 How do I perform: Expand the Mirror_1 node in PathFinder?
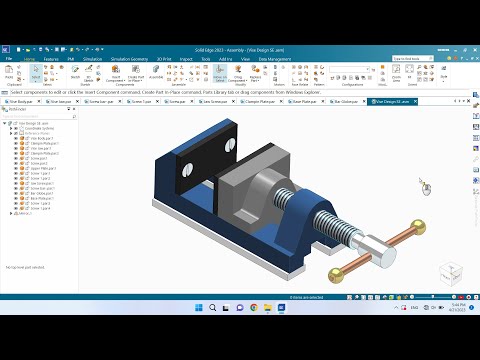tap(11, 213)
